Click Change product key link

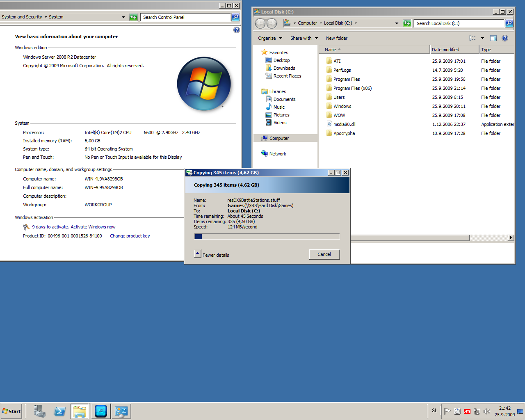click(130, 236)
